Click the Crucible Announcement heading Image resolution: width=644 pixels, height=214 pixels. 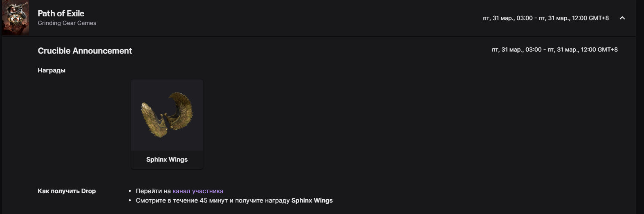85,51
